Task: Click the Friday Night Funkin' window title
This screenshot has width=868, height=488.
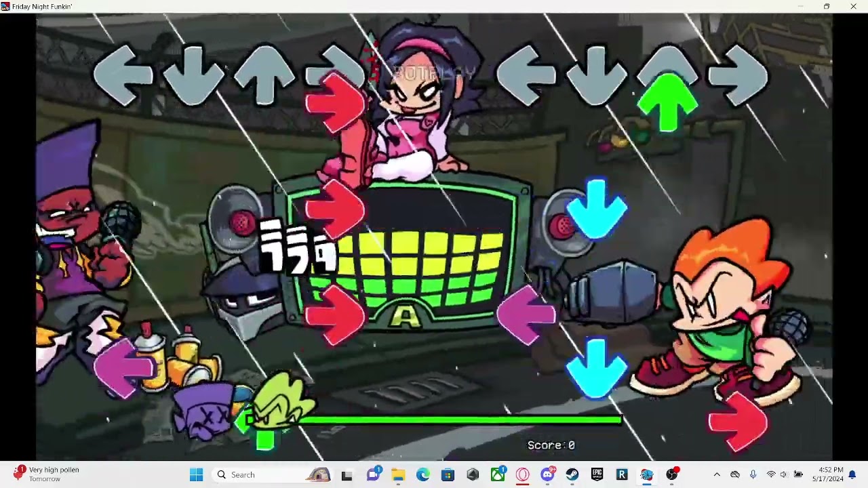Action: coord(42,6)
